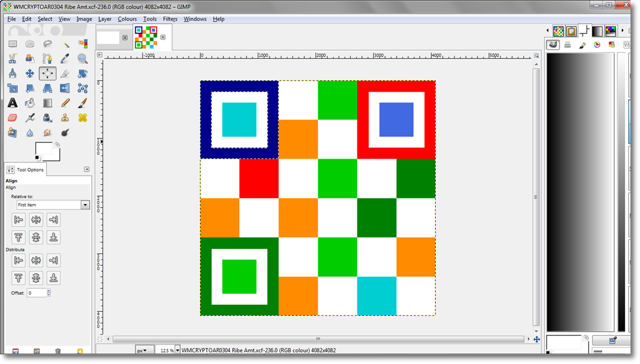
Task: Select the Paintbrush tool
Action: click(82, 103)
